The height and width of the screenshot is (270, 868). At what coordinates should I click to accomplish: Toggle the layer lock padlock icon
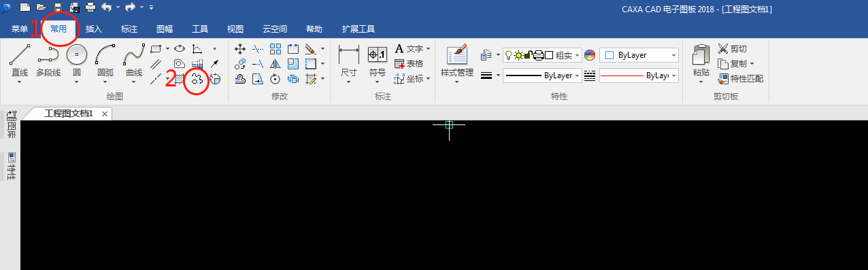(x=528, y=55)
